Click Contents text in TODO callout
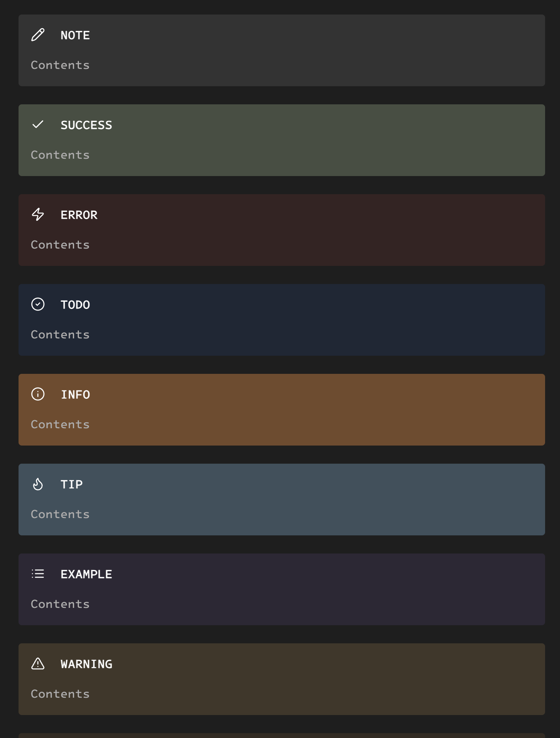This screenshot has width=560, height=738. coord(60,335)
